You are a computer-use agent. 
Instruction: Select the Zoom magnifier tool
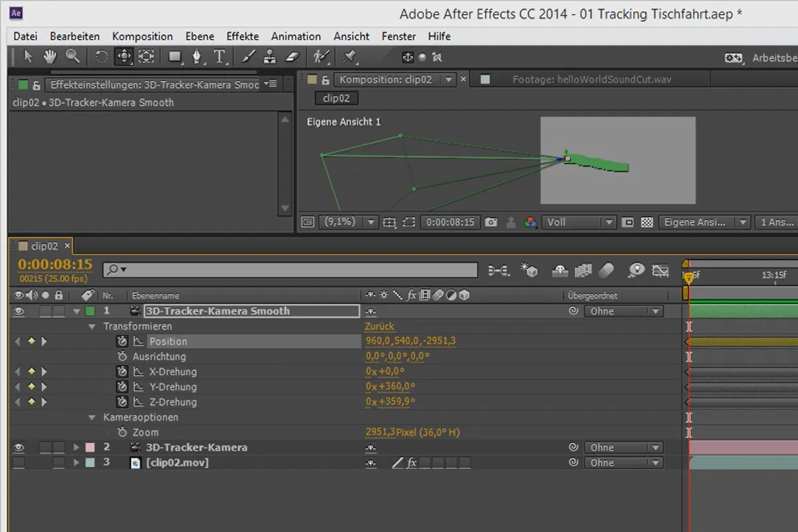pyautogui.click(x=72, y=57)
